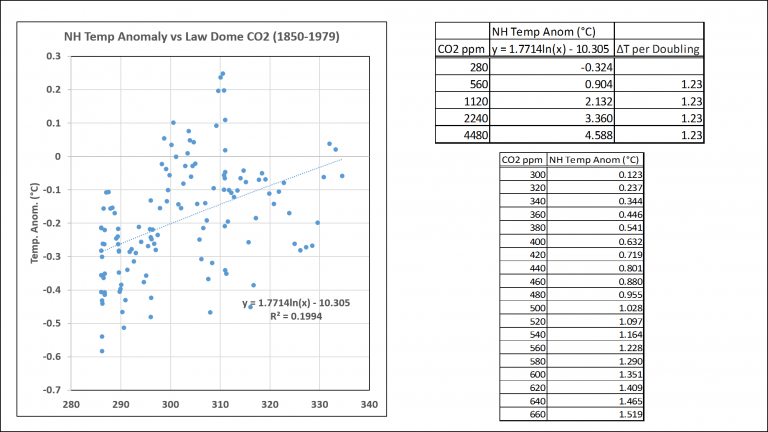Click the 340 tick label on the horizontal axis
768x432 pixels.
pos(368,405)
